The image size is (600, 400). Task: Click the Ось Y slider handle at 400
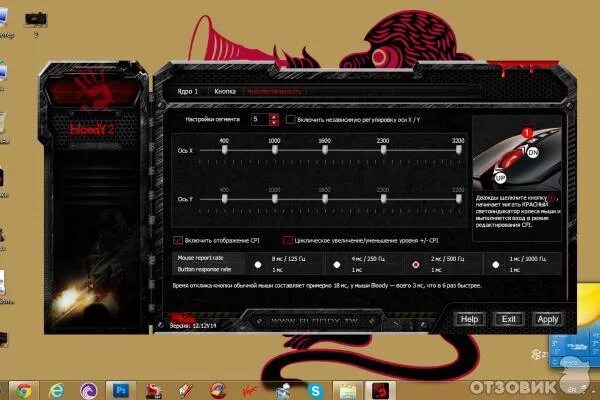(x=225, y=199)
